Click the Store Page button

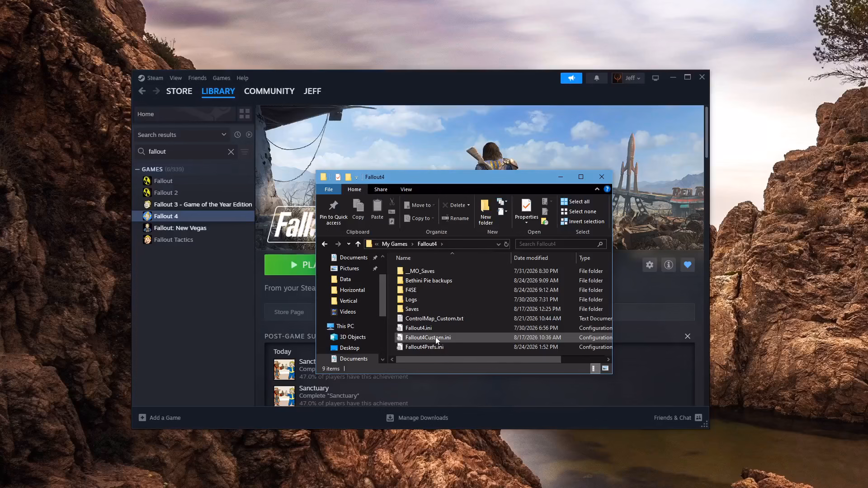point(289,312)
